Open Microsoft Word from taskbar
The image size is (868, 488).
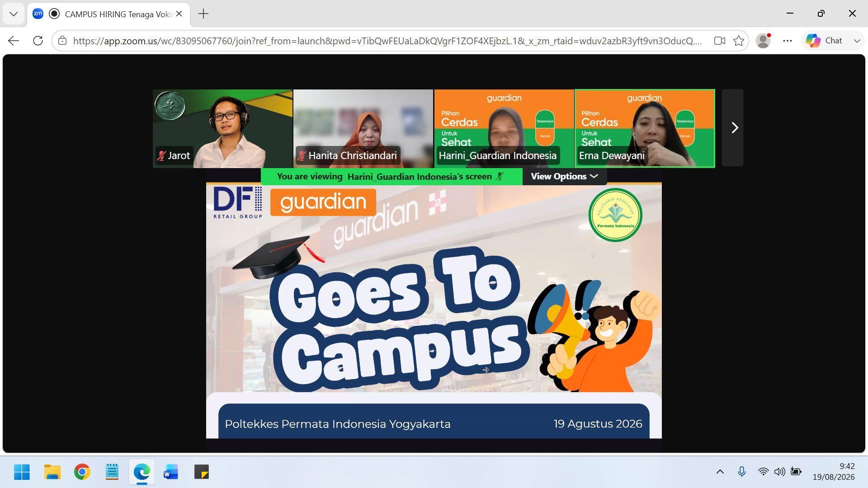coord(171,472)
